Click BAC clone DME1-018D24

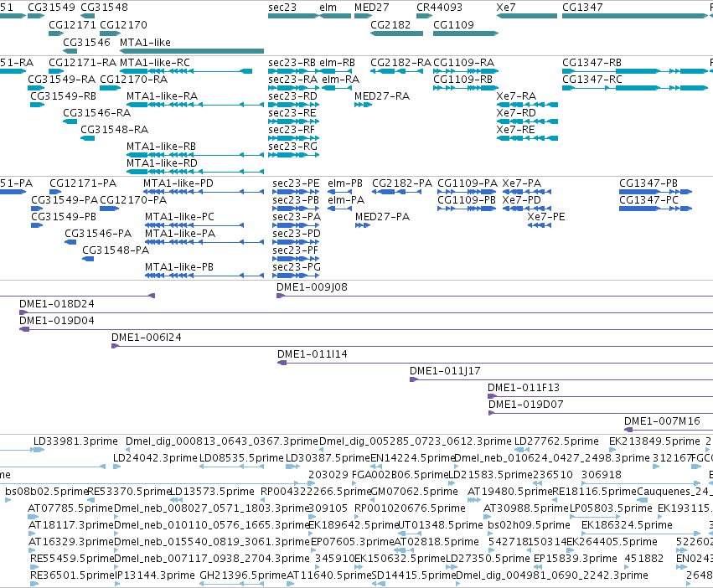click(366, 313)
